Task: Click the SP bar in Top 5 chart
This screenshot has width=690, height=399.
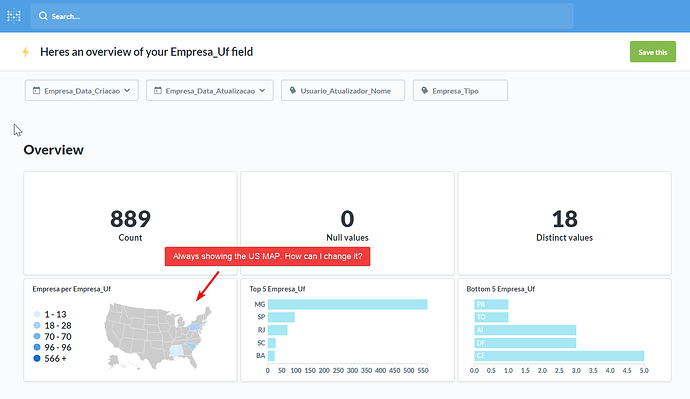Action: tap(281, 317)
